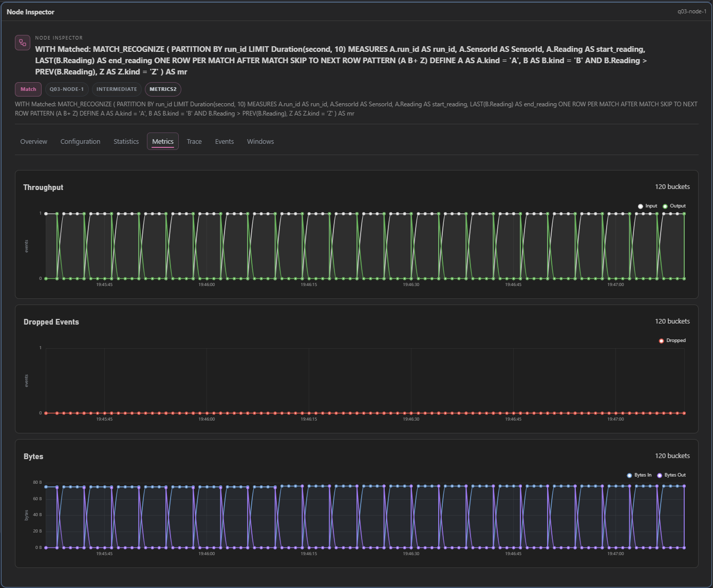Click 19:46:30 tick on Throughput chart

[x=411, y=284]
